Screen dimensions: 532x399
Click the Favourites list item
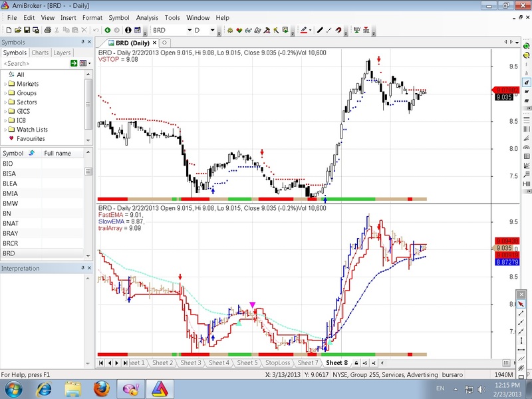coord(31,139)
